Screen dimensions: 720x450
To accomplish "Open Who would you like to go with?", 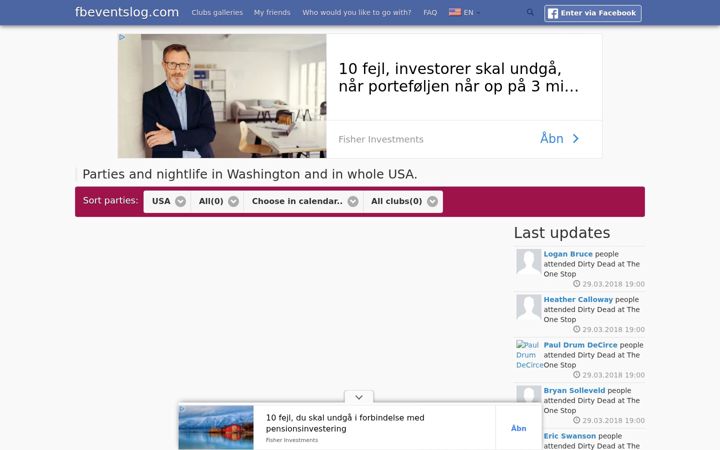I will coord(357,12).
